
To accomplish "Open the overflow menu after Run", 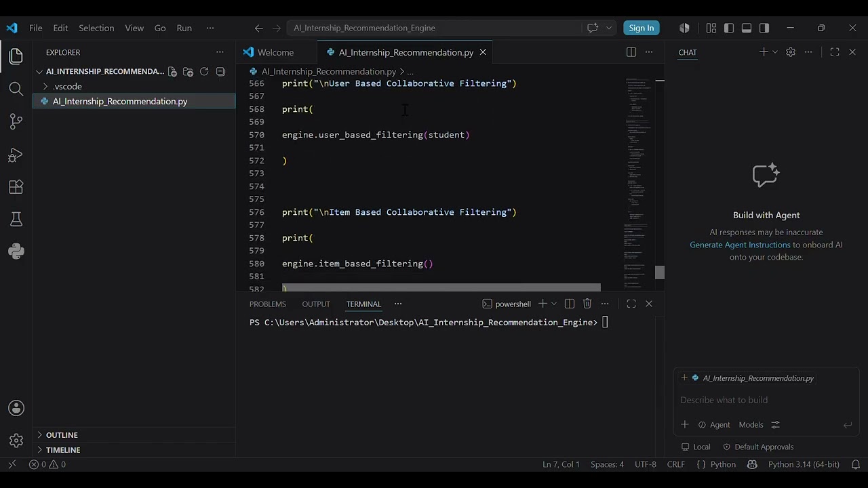I will pos(210,28).
